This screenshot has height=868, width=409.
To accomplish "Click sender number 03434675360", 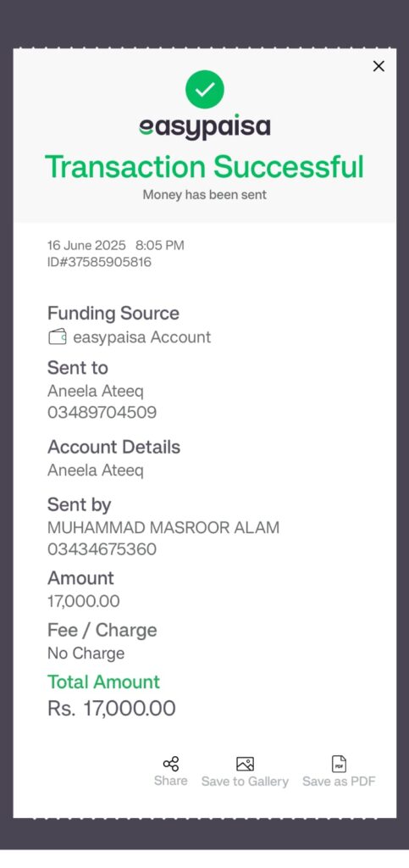I will click(x=102, y=549).
